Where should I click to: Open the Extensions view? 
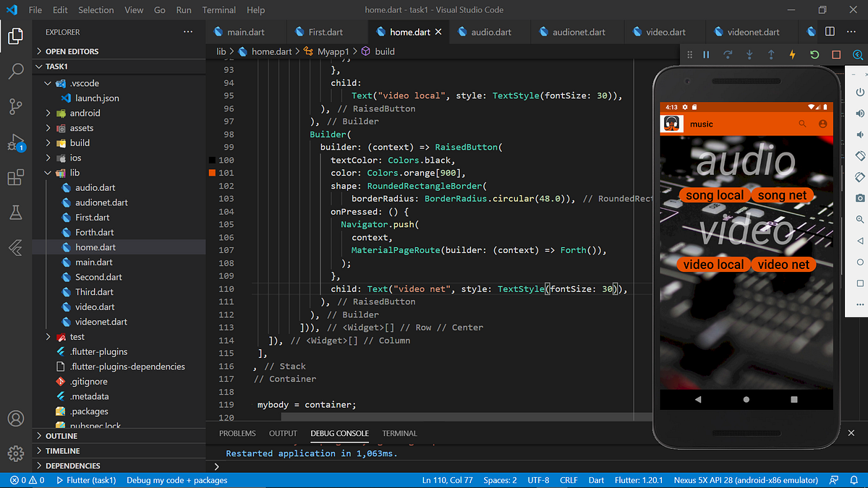coord(16,178)
